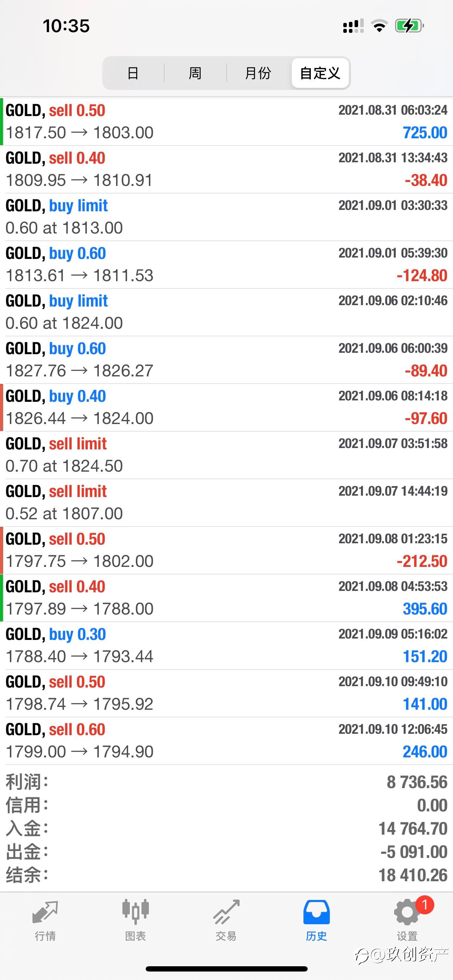This screenshot has height=980, width=453.
Task: Open GOLD buy 0.30 trade with 151.20 profit
Action: (x=227, y=646)
